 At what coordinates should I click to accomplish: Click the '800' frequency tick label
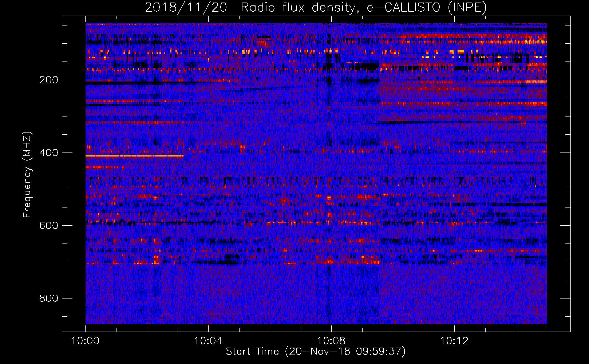coord(49,298)
